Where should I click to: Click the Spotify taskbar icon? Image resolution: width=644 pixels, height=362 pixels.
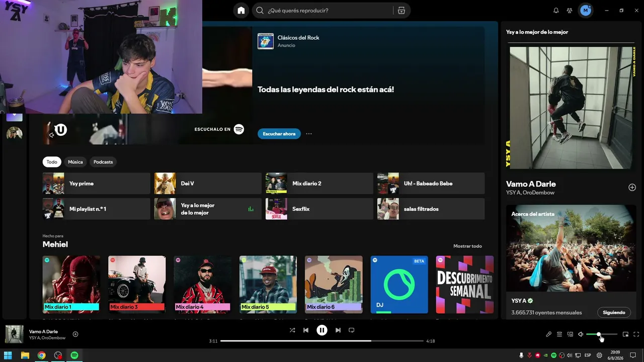74,355
